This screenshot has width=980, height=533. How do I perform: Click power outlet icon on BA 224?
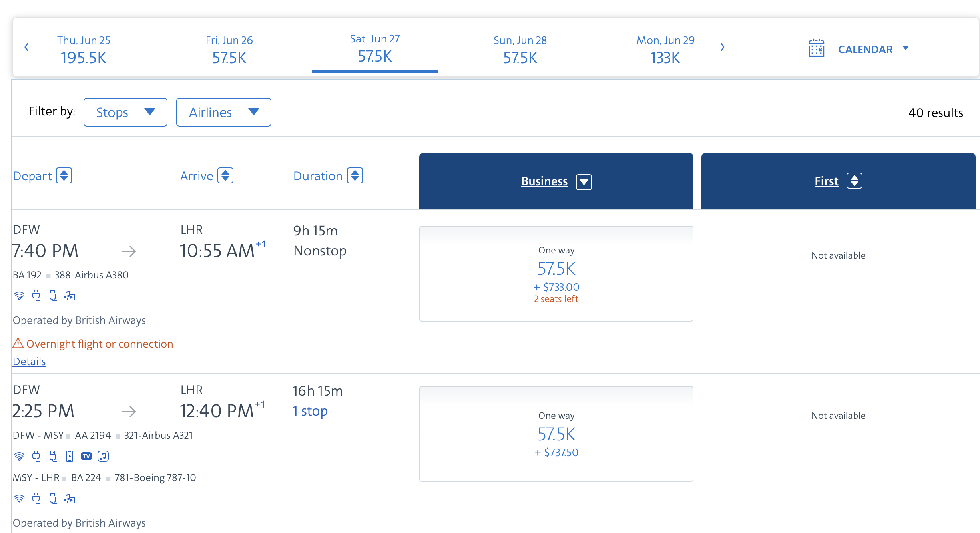[36, 499]
